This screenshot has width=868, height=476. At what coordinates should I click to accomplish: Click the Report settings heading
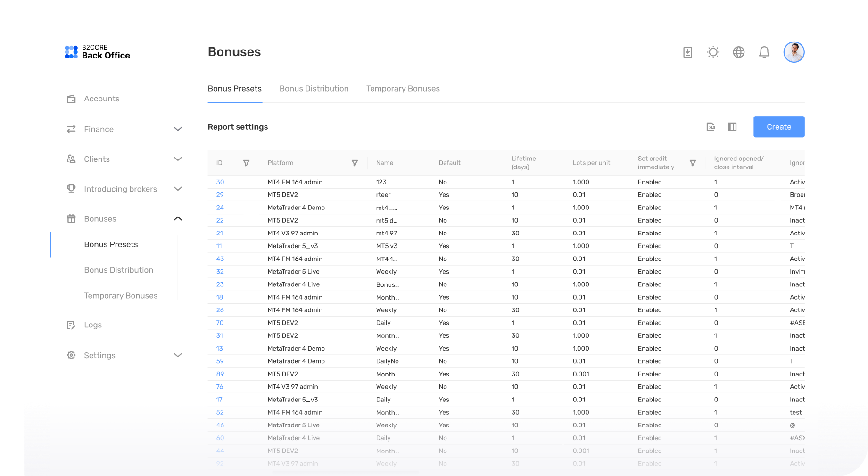point(238,127)
